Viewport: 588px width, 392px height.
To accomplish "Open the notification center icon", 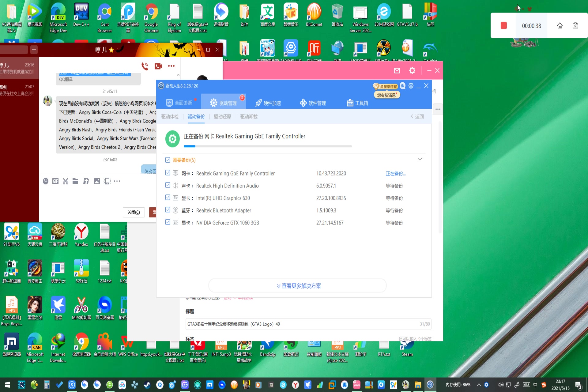I will 578,385.
